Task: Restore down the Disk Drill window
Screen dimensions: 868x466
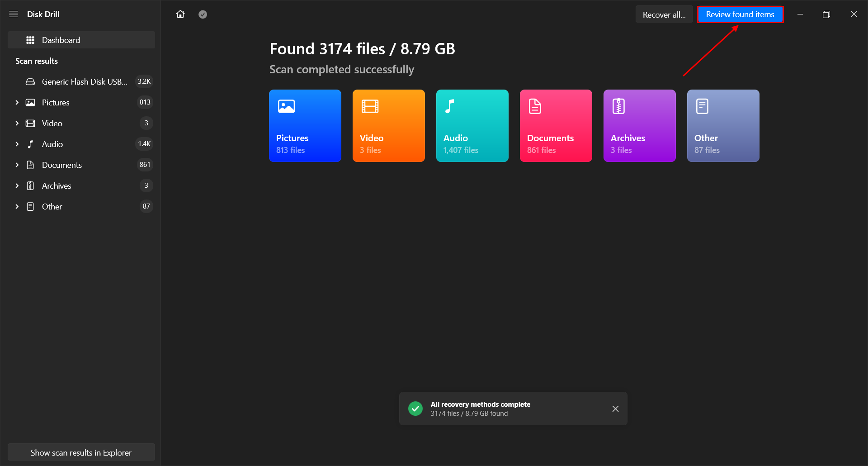Action: point(826,14)
